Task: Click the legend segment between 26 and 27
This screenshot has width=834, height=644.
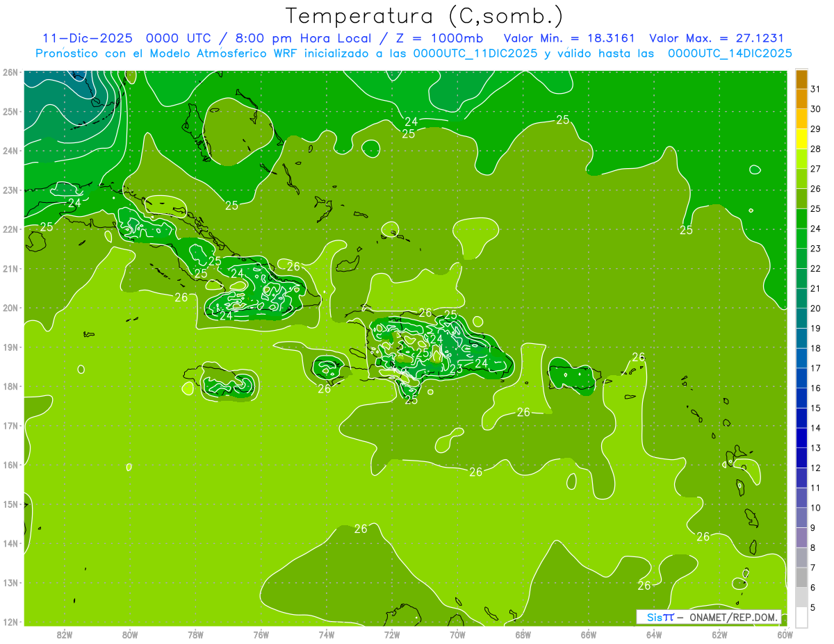Action: click(801, 179)
